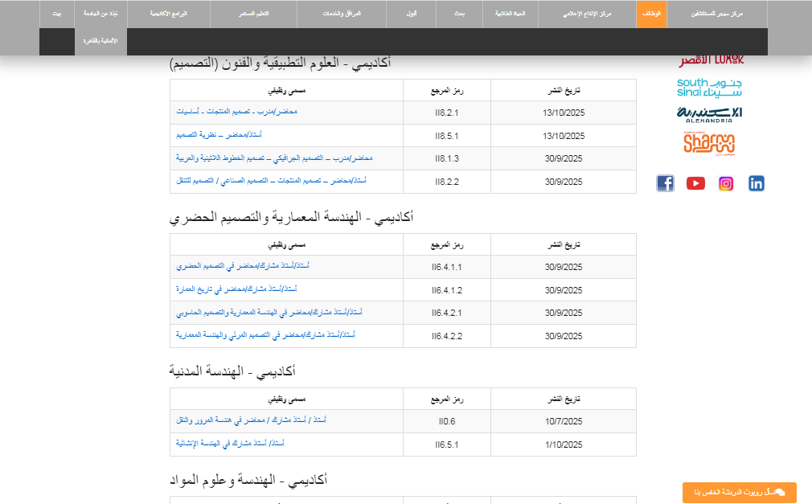The image size is (812, 504).
Task: Open the البرامج الأكاديمية menu
Action: [x=168, y=14]
